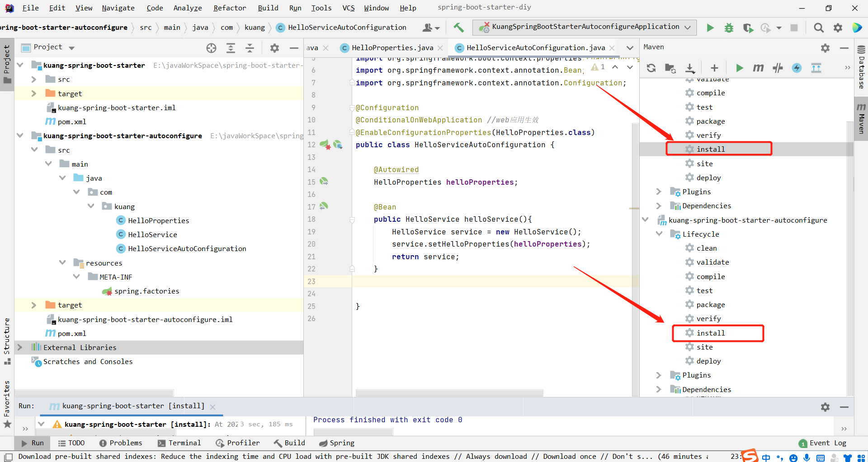
Task: Expand all in Project panel
Action: (x=231, y=48)
